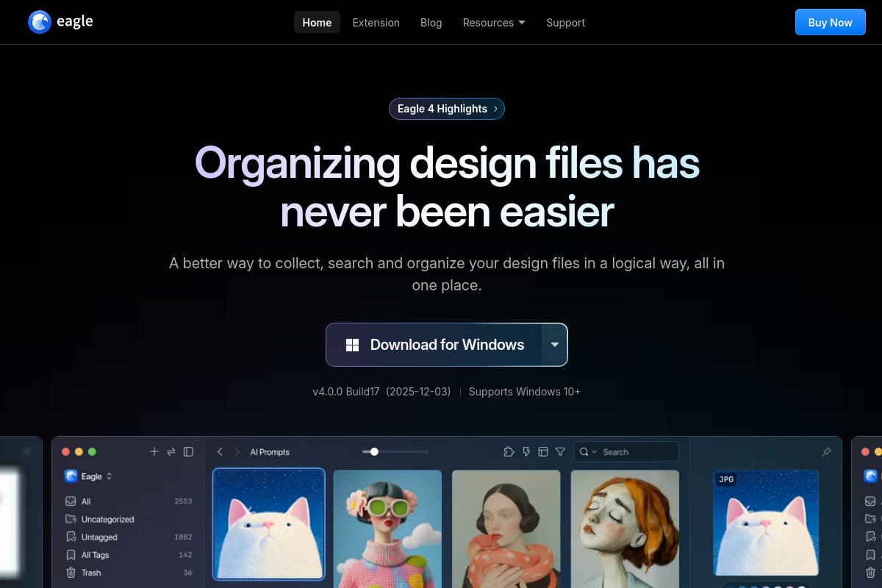Click the back arrow next to AI Prompts
The height and width of the screenshot is (588, 882).
(220, 452)
